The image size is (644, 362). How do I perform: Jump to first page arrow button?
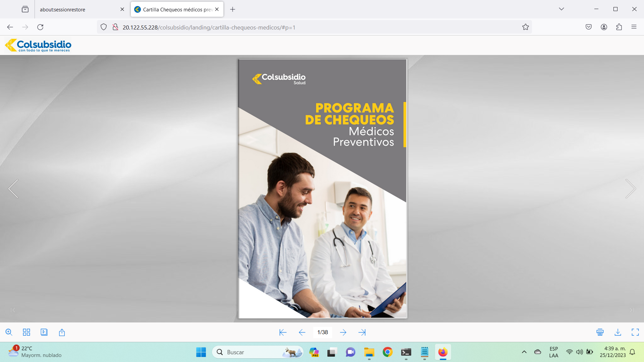pos(283,332)
